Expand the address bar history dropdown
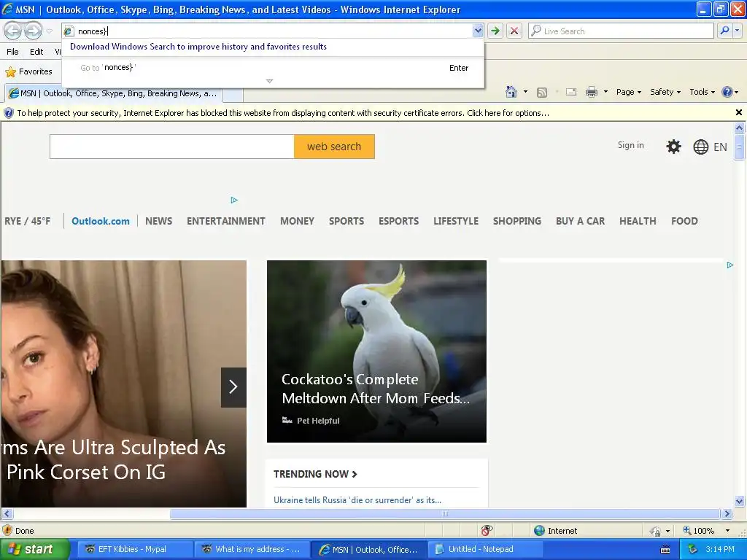 478,31
